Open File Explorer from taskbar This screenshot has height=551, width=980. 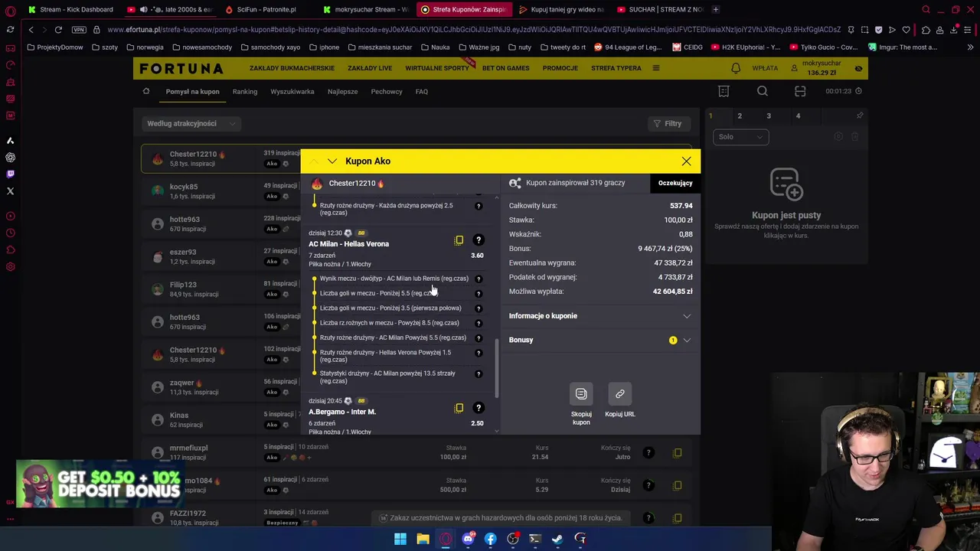tap(423, 539)
